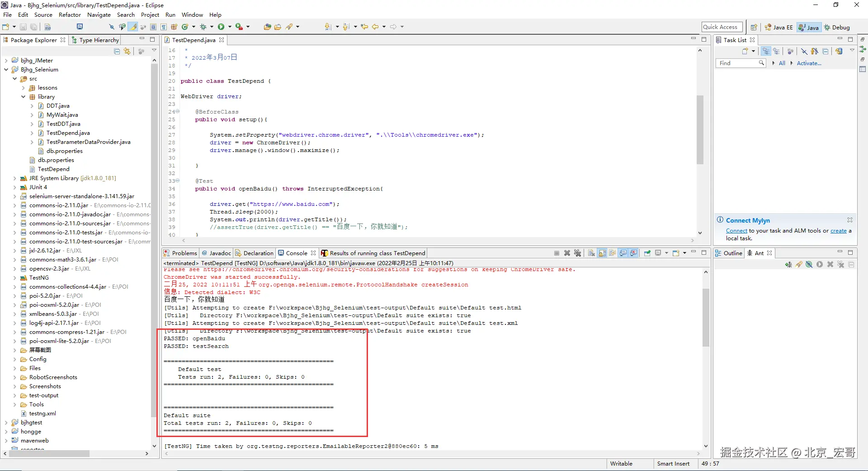
Task: Click Add Buildfiles icon in Ant view
Action: 788,264
